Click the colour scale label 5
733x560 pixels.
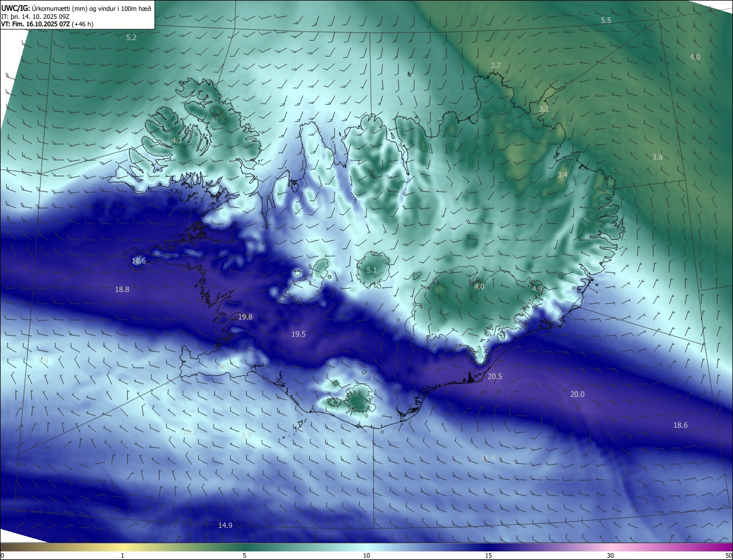245,555
